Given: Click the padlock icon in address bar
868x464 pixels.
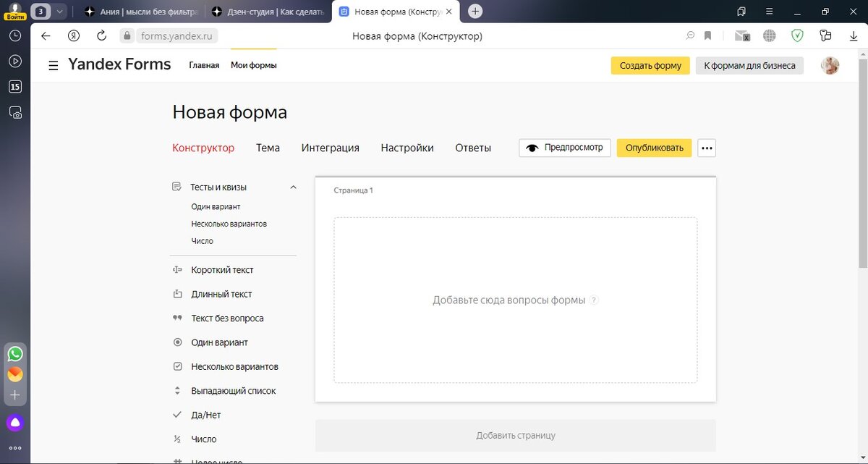Looking at the screenshot, I should tap(127, 36).
